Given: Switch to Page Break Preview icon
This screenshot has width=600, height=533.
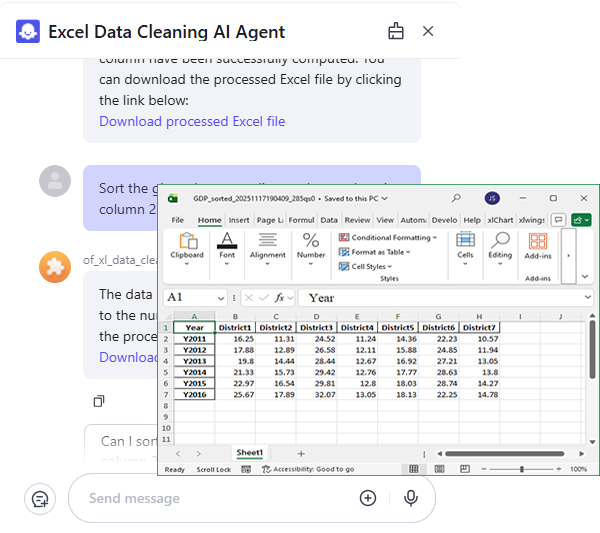Looking at the screenshot, I should (x=465, y=469).
